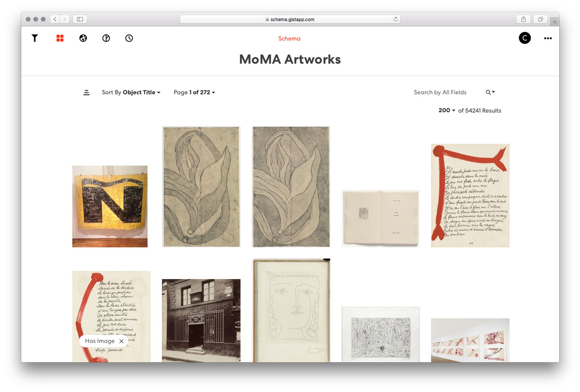Toggle the sort order lines icon
Viewport: 580px width, 392px height.
point(87,92)
